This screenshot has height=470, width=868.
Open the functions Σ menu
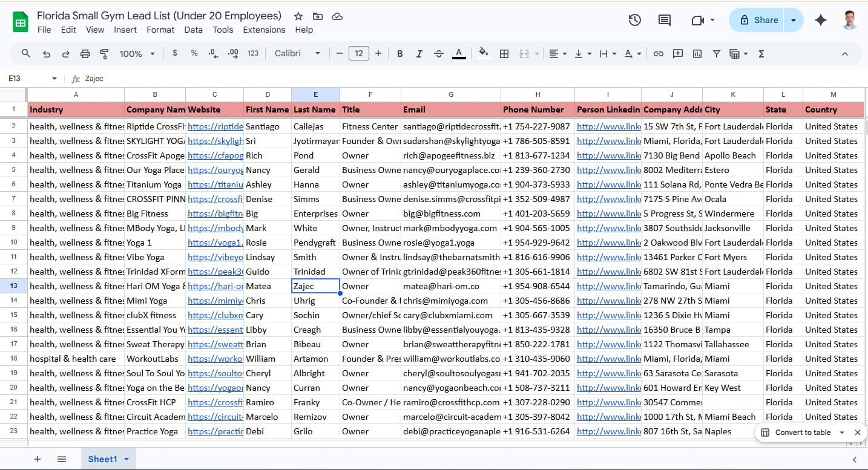761,53
